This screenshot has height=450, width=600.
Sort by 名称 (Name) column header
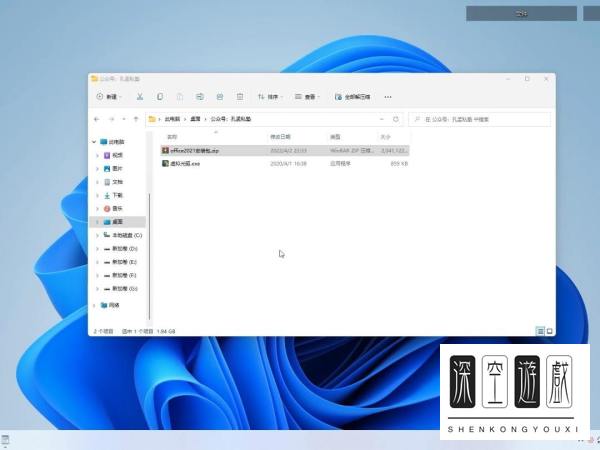172,137
